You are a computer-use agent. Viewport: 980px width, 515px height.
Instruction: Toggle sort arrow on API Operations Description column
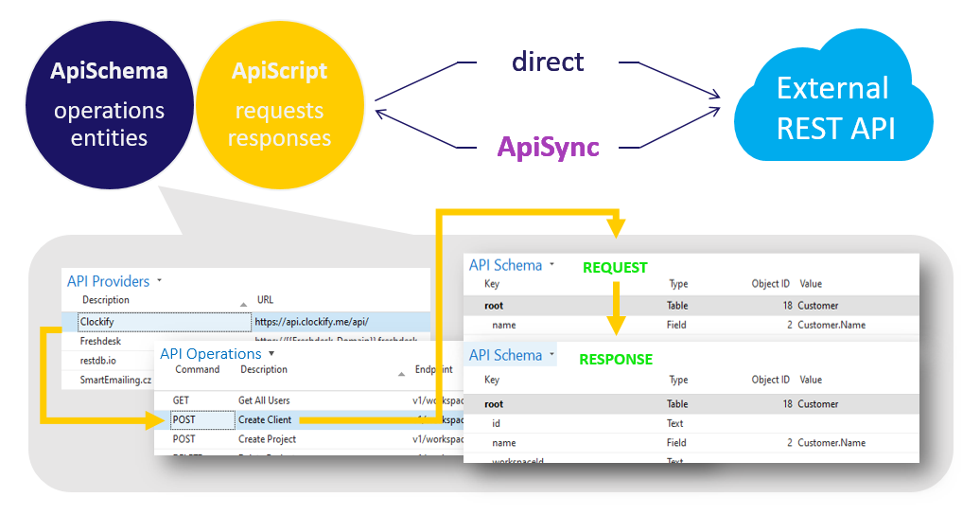coord(401,374)
